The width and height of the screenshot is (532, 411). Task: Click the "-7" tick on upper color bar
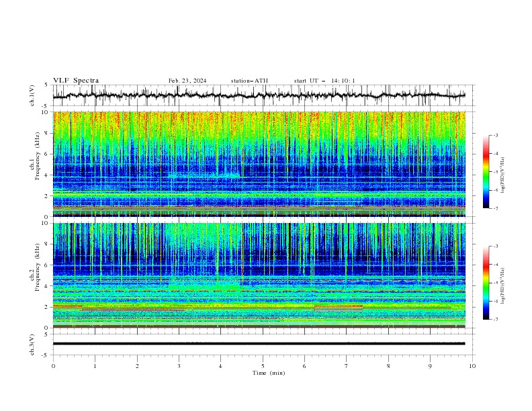coord(496,208)
